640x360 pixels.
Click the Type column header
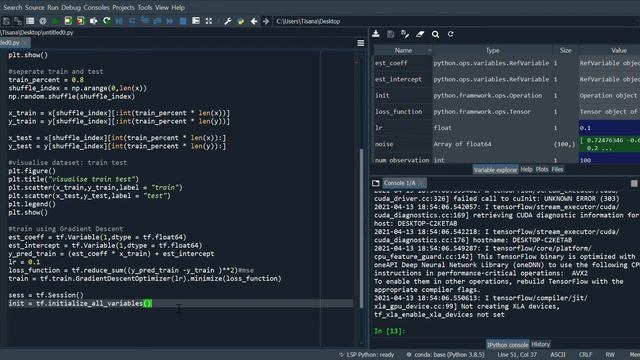coord(493,50)
